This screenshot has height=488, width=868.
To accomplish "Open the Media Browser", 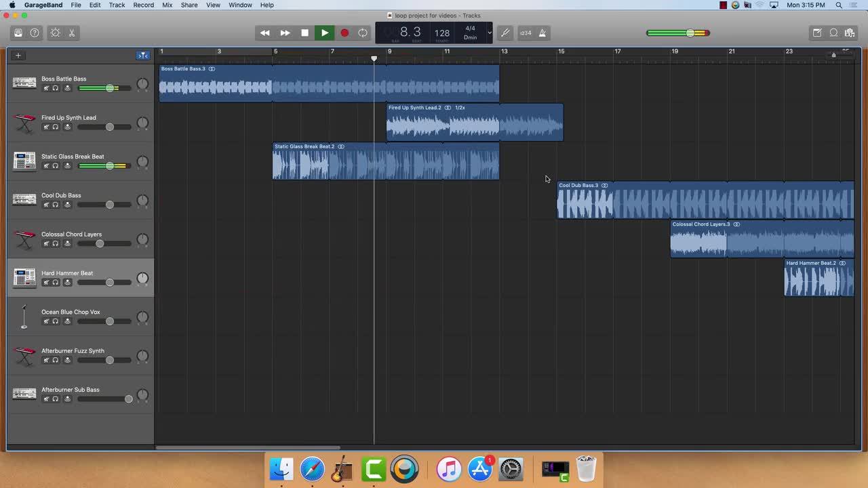I will (850, 33).
